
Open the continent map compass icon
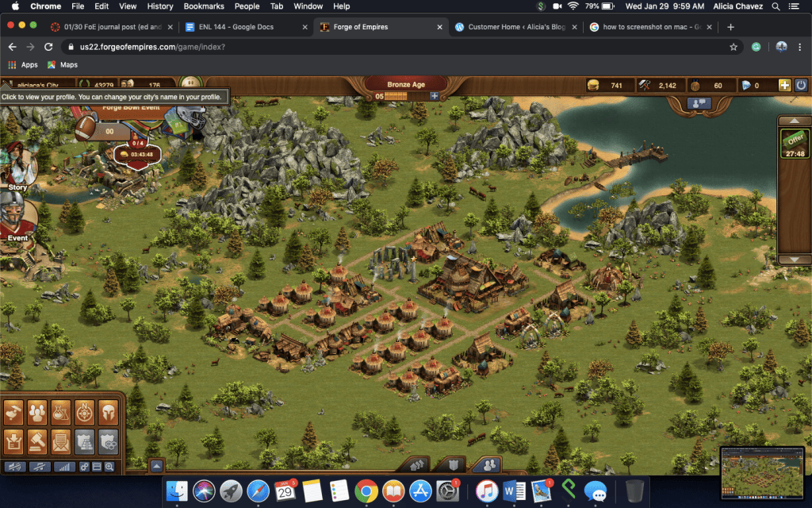coord(84,413)
